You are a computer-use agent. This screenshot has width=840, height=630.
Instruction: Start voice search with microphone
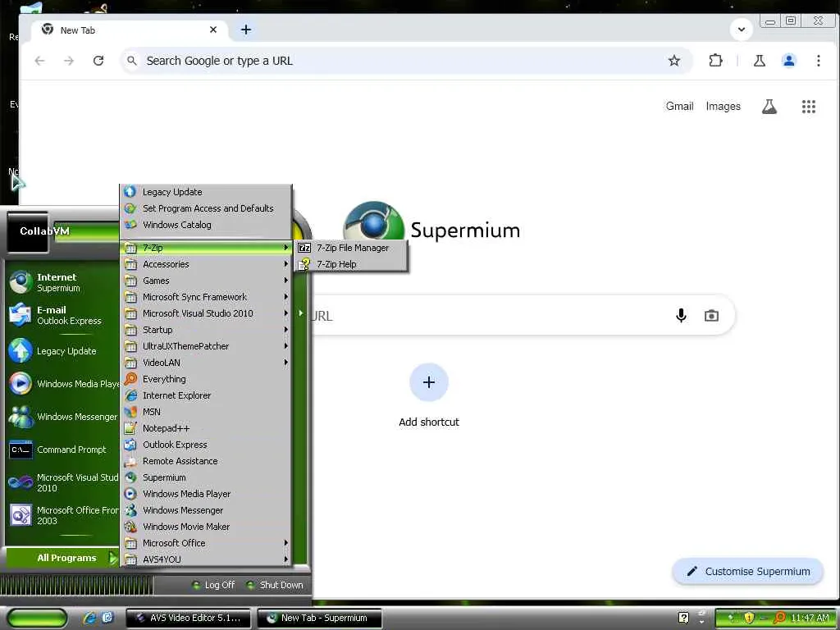pos(681,316)
